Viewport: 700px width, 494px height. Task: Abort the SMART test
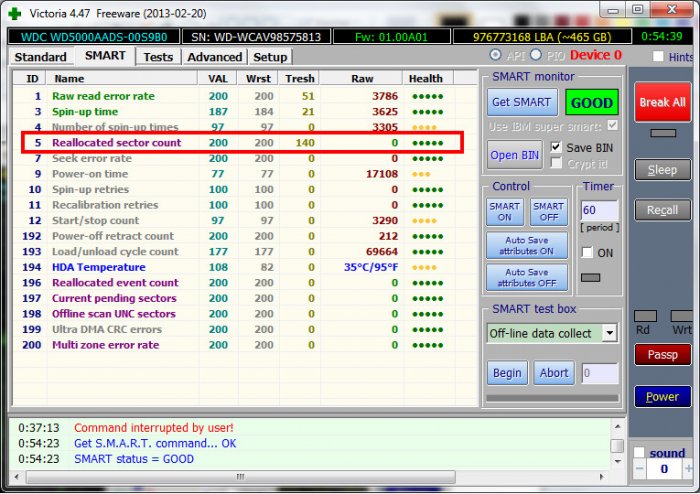(x=554, y=373)
